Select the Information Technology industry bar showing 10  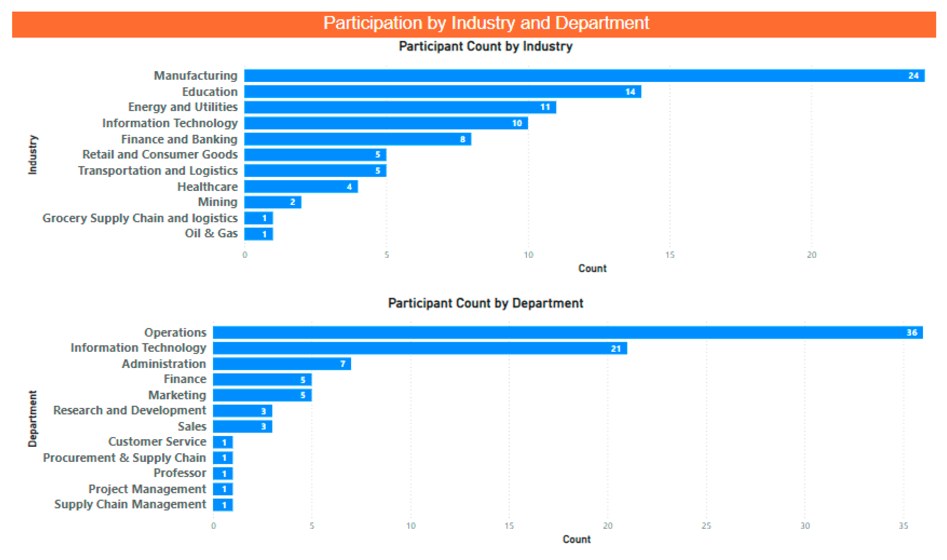coord(386,123)
